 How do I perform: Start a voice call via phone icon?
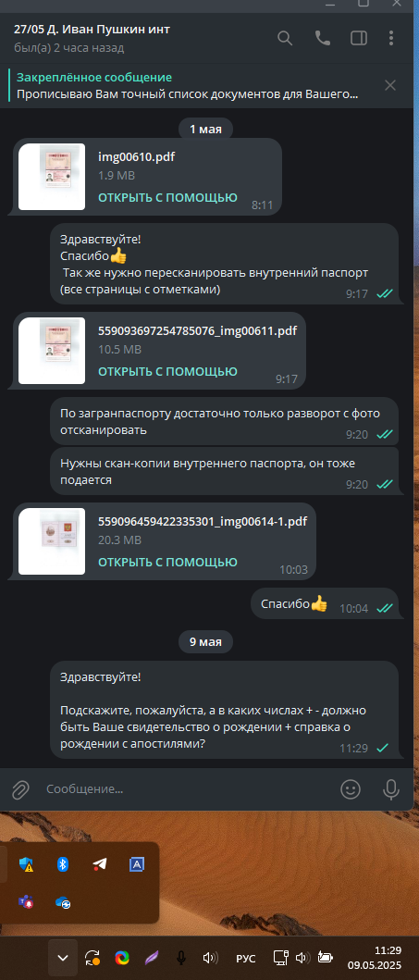coord(322,38)
